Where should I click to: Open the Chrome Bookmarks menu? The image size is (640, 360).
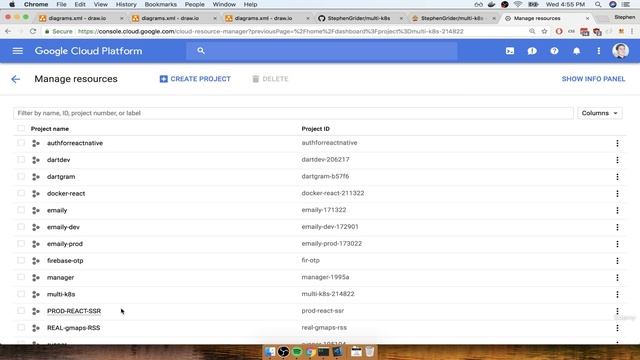click(160, 4)
